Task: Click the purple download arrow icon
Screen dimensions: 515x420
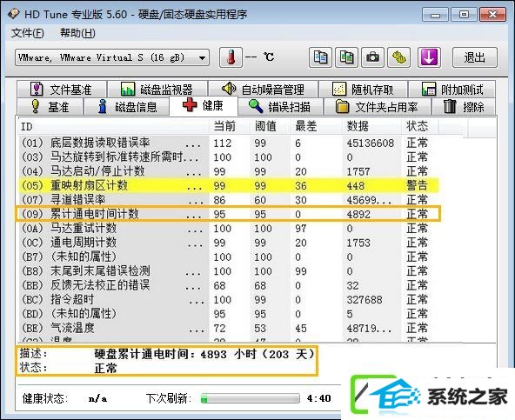Action: pos(429,57)
